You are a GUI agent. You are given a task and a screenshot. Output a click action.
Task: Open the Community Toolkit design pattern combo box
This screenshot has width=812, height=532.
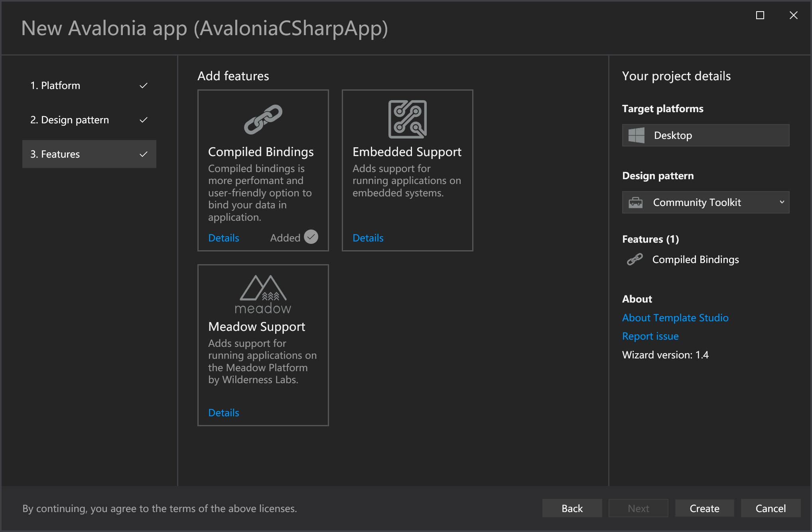(706, 202)
